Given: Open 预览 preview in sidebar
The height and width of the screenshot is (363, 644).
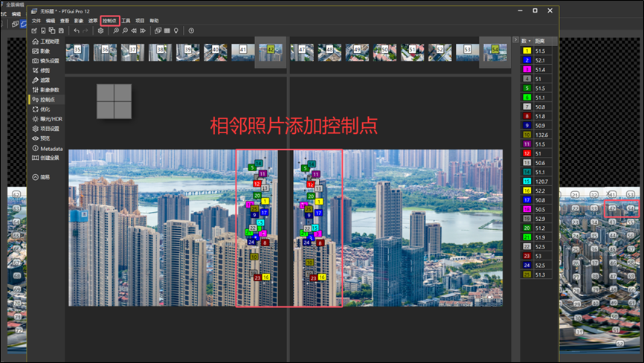Looking at the screenshot, I should (41, 138).
